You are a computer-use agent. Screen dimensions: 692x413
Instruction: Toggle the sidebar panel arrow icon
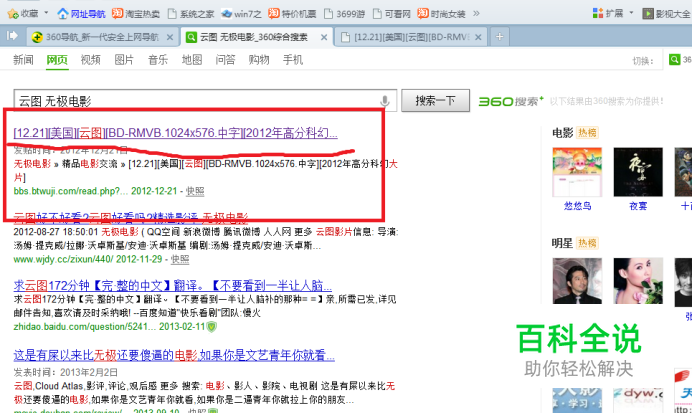coord(12,36)
